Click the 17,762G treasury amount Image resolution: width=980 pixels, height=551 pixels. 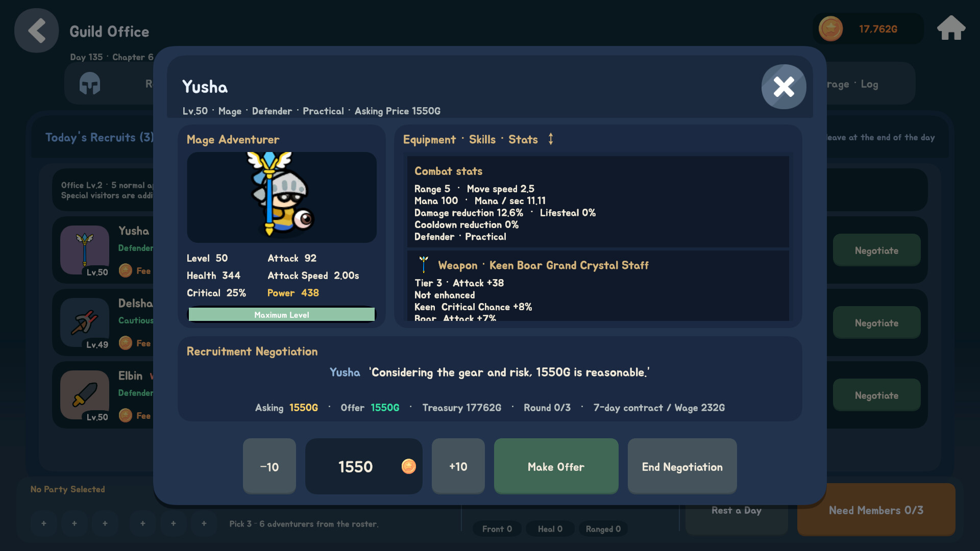[878, 29]
